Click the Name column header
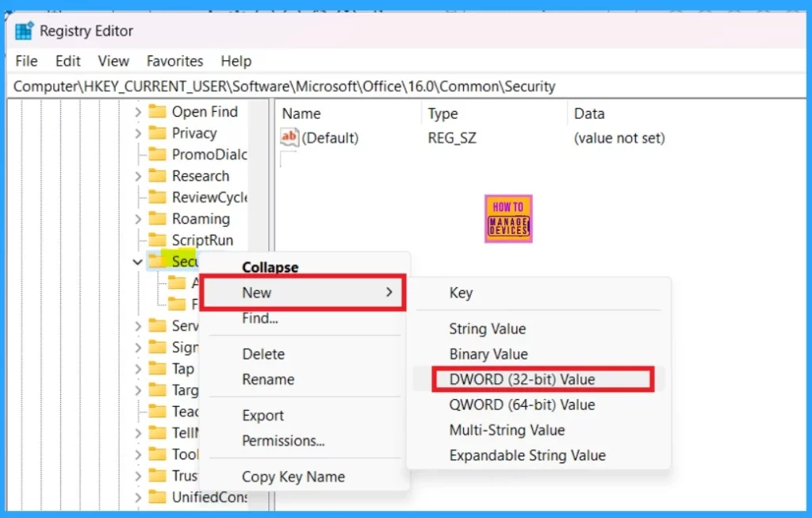Image resolution: width=812 pixels, height=518 pixels. click(301, 113)
